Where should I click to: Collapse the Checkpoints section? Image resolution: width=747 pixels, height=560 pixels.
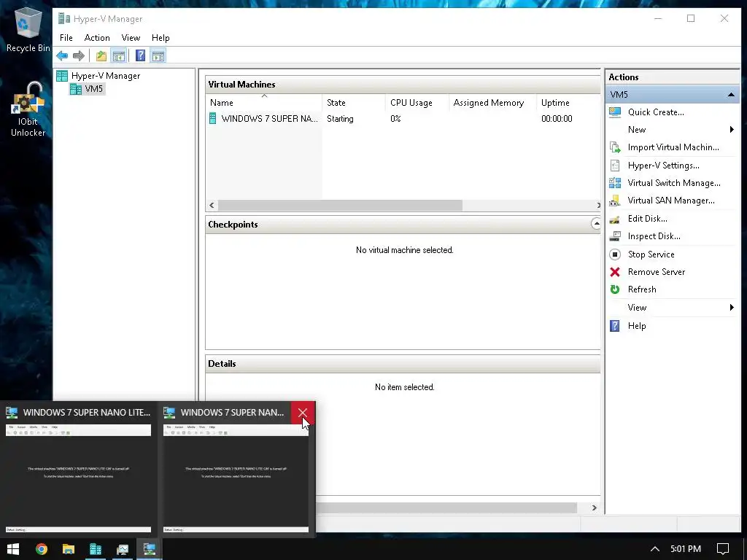tap(596, 224)
